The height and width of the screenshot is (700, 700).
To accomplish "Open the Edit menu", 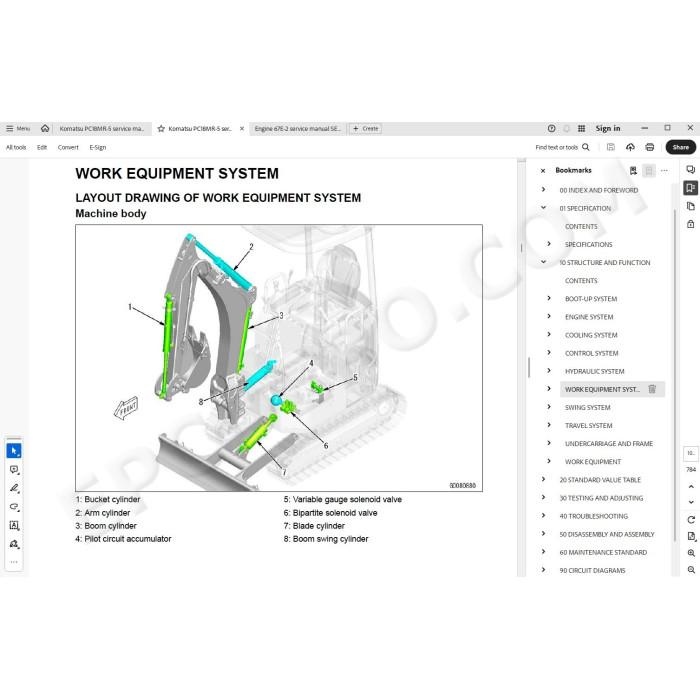I will click(x=42, y=147).
